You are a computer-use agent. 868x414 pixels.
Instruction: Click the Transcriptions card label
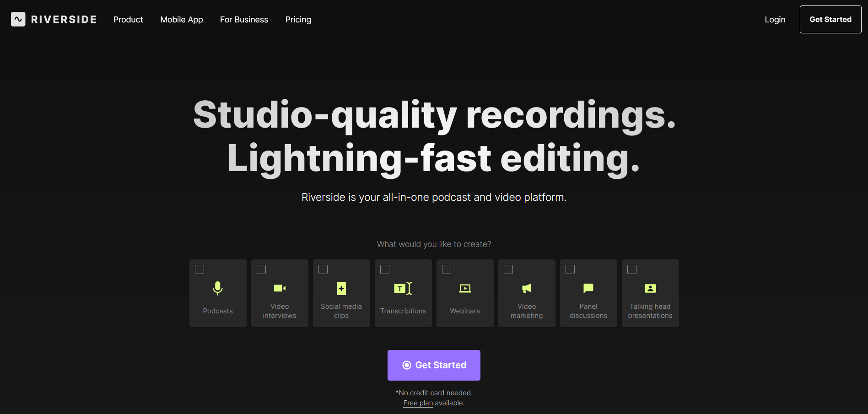coord(403,311)
